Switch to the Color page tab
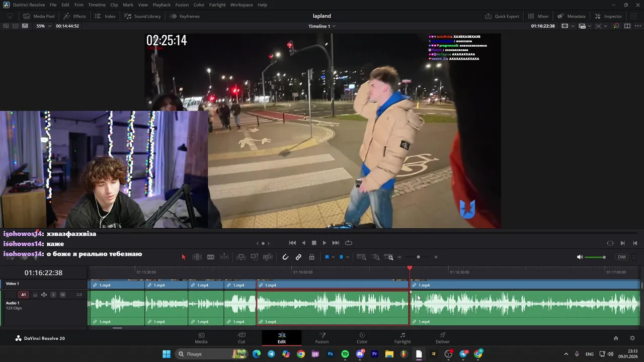644x362 pixels. pyautogui.click(x=362, y=338)
